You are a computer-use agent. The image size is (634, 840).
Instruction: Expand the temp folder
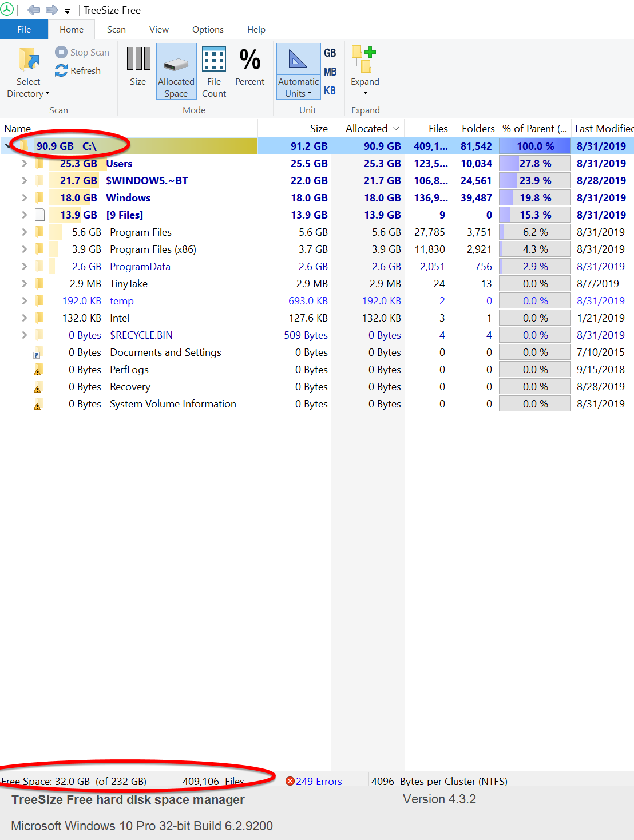click(x=24, y=301)
